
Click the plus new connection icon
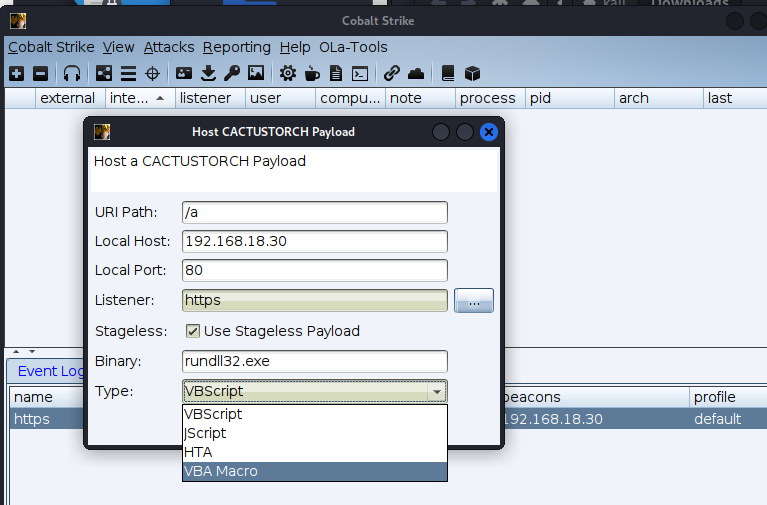point(16,73)
